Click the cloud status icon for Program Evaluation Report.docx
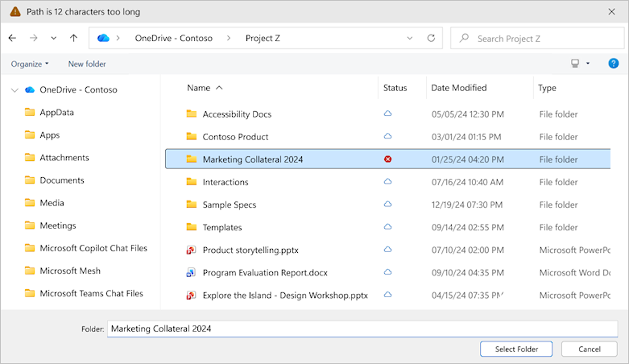Screen dimensions: 629x364 point(387,271)
